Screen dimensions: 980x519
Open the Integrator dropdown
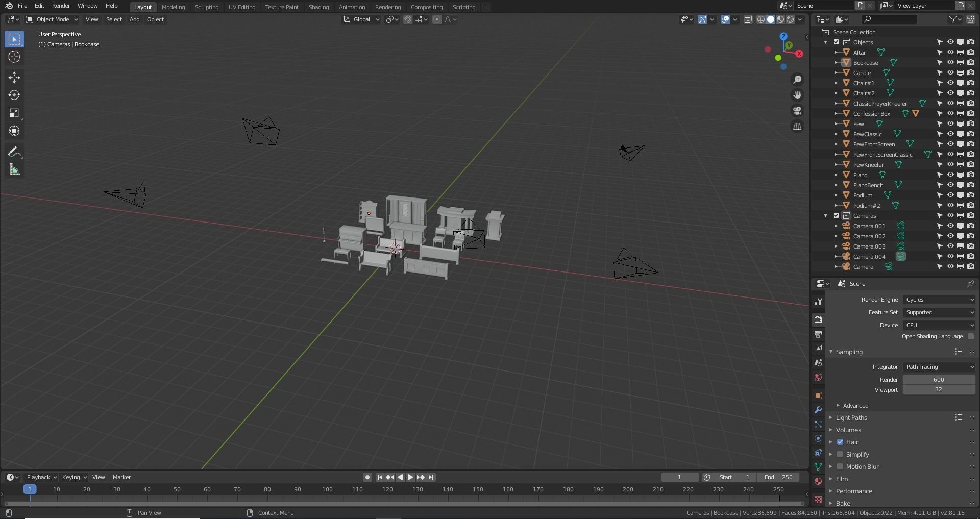pos(939,367)
